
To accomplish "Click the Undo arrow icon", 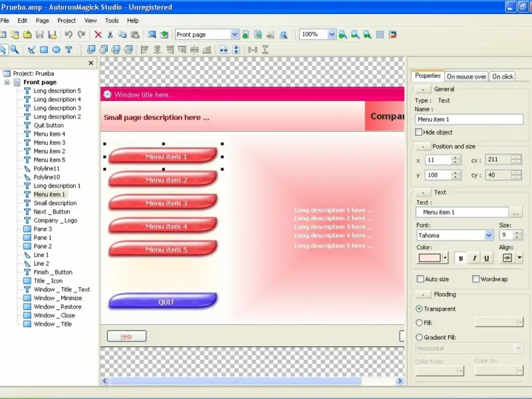I will coord(68,35).
